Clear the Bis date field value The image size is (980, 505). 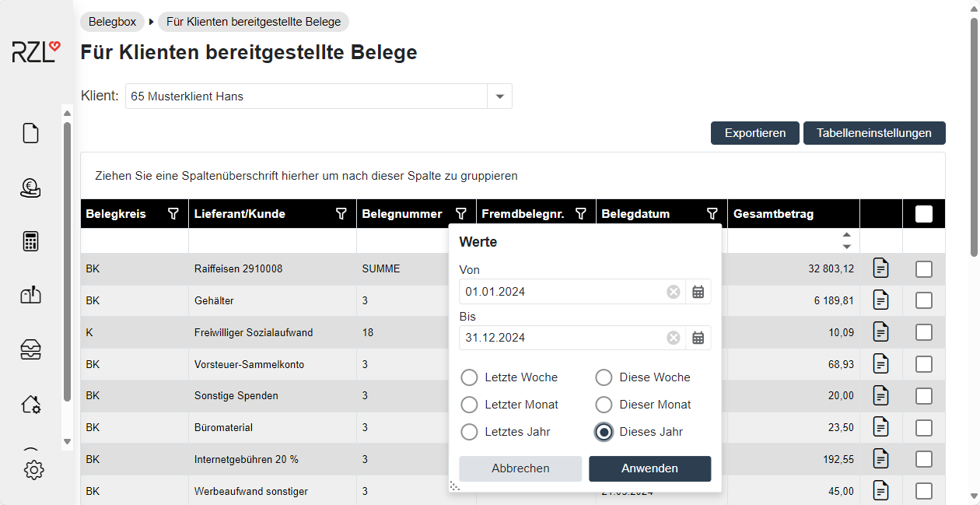674,338
